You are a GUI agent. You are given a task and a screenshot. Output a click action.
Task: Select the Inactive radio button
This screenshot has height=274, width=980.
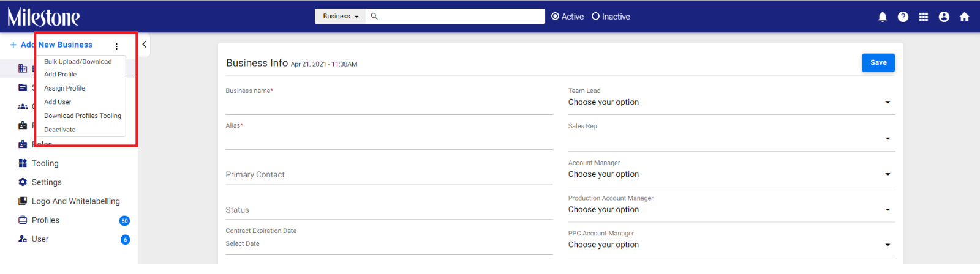pos(595,17)
